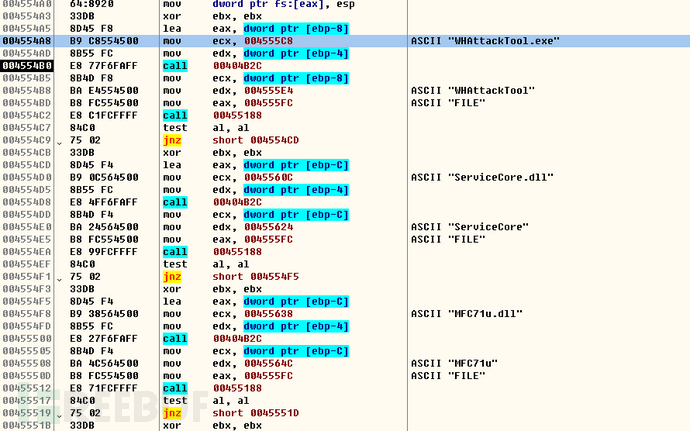Select test al, al at 004554EF
Screen dimensions: 690x431
coord(206,264)
